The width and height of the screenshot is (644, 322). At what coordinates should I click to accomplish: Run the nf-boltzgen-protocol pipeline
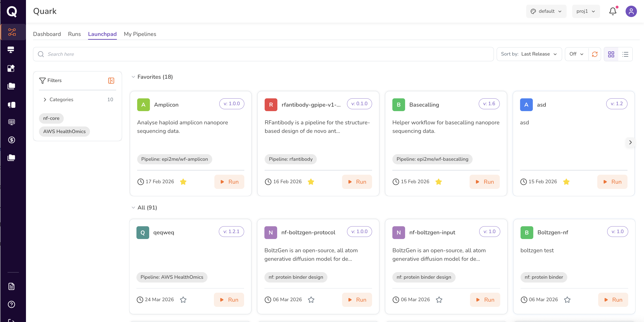pyautogui.click(x=357, y=300)
